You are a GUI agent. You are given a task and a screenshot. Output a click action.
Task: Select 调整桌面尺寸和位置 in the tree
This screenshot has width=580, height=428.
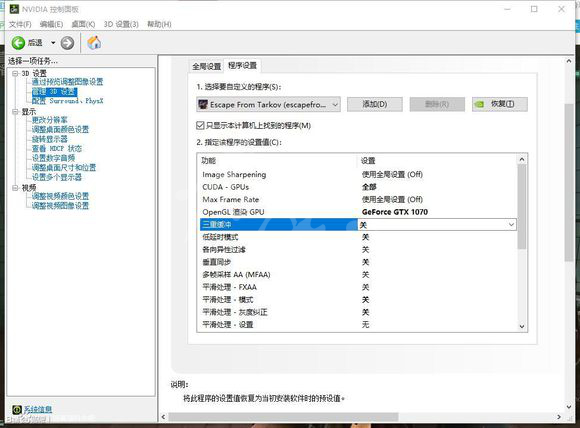click(x=64, y=168)
